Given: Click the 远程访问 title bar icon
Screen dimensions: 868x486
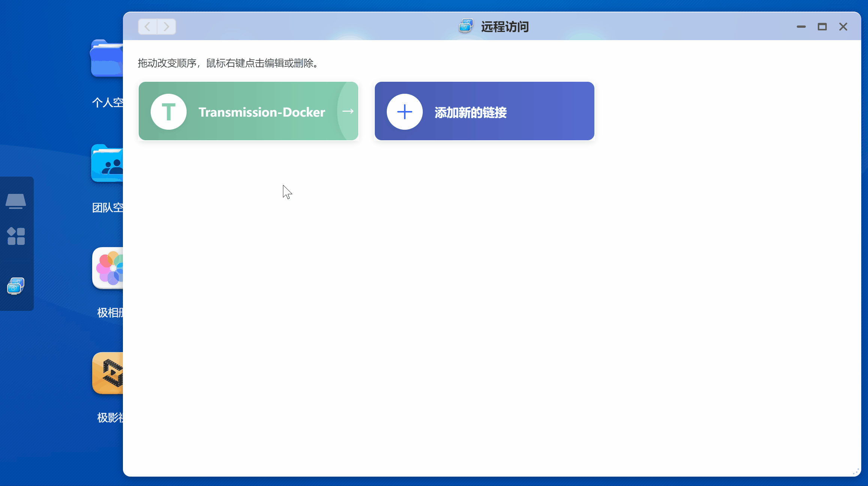Looking at the screenshot, I should tap(466, 26).
